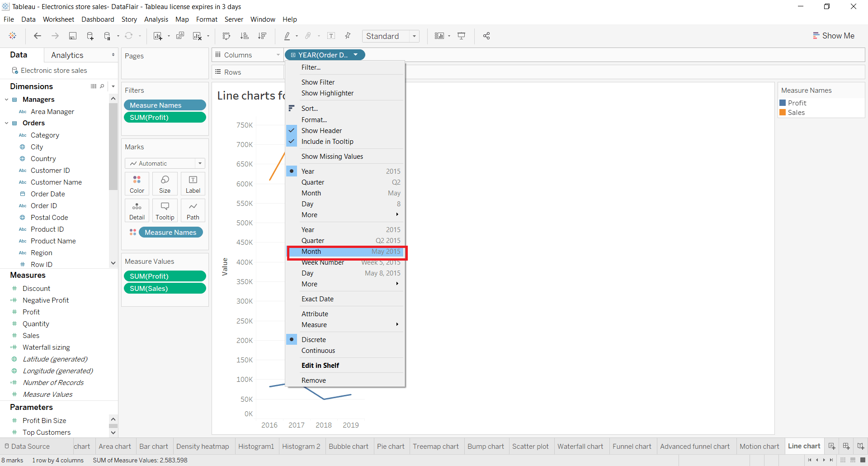Click the Fix Axes pin icon

348,36
